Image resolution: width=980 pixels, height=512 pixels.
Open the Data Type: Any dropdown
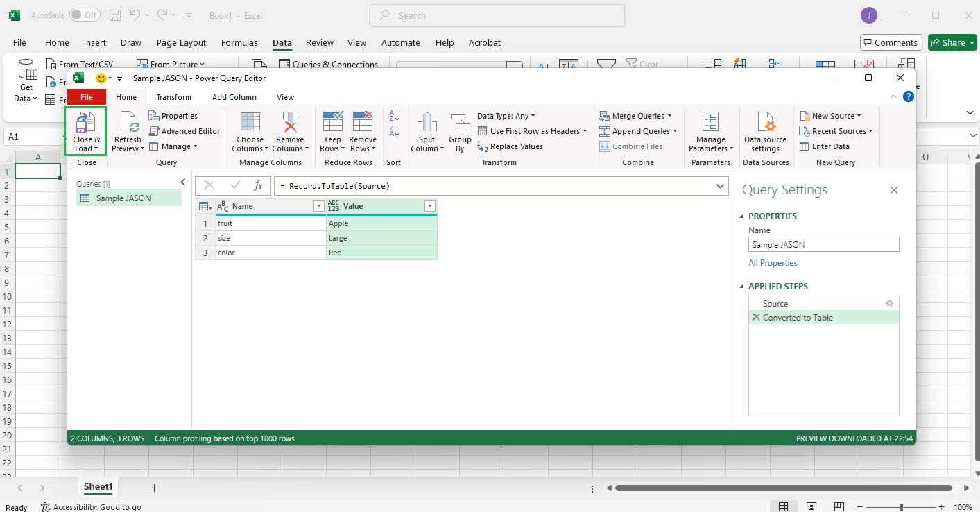[x=506, y=116]
